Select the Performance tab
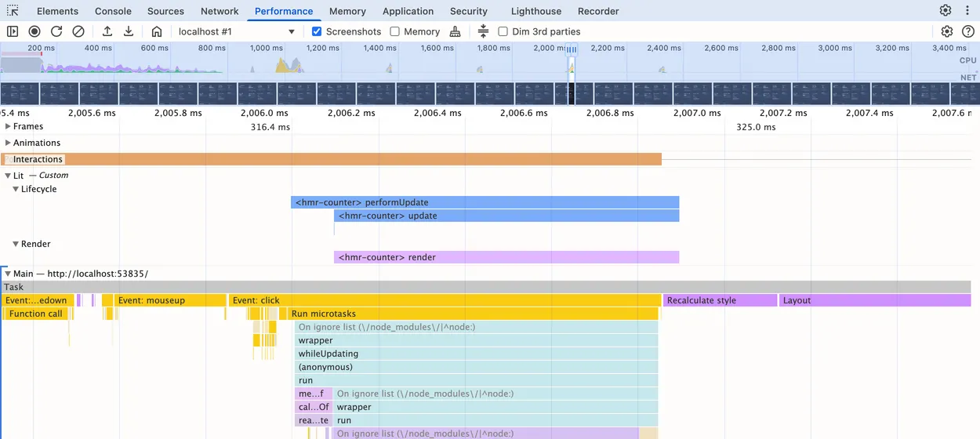Viewport: 980px width, 439px height. point(284,11)
